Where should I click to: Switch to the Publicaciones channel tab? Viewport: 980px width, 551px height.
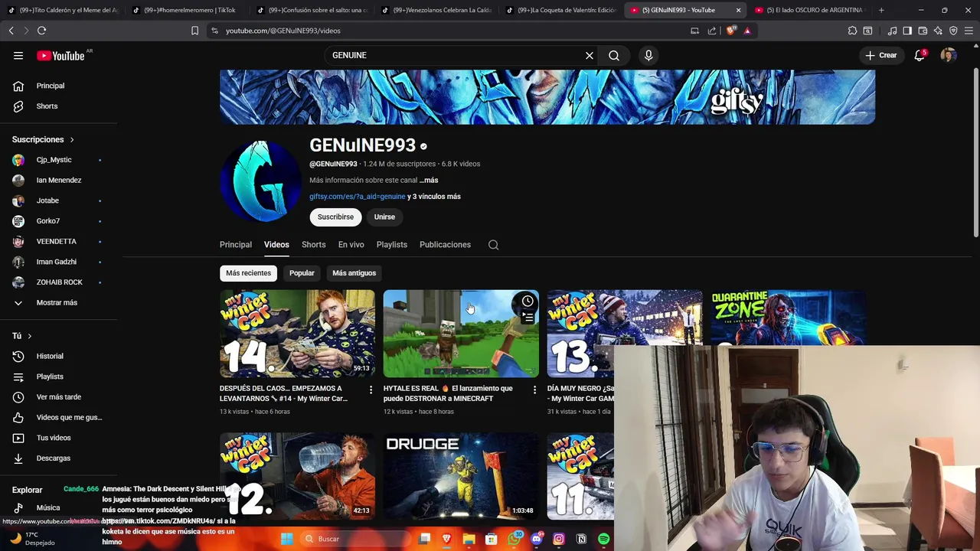tap(445, 245)
